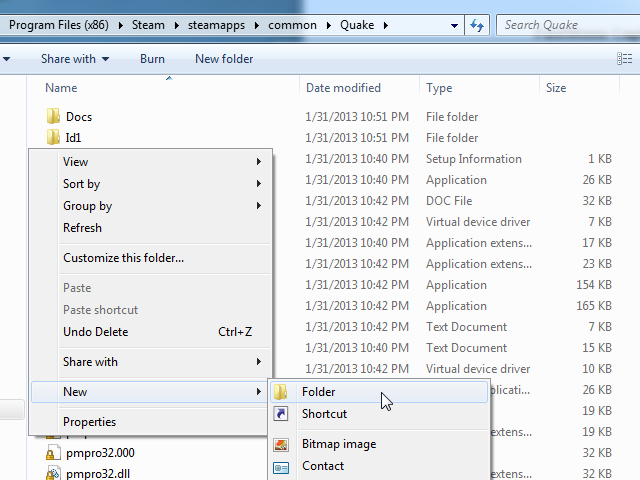Viewport: 640px width, 480px height.
Task: Choose Refresh from the context menu
Action: tap(83, 228)
